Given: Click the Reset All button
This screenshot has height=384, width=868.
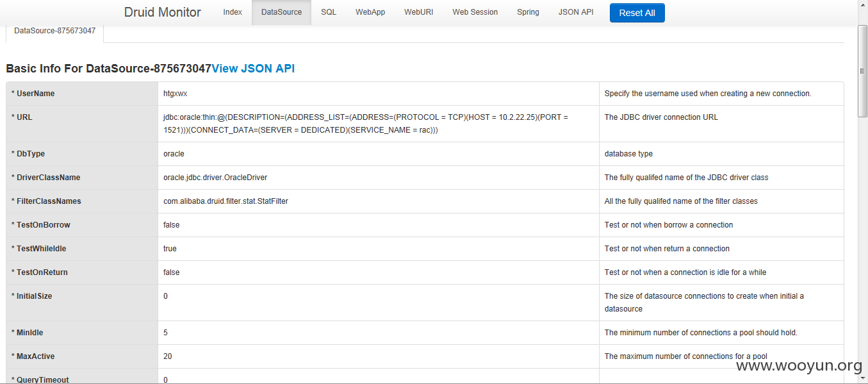Looking at the screenshot, I should coord(637,13).
